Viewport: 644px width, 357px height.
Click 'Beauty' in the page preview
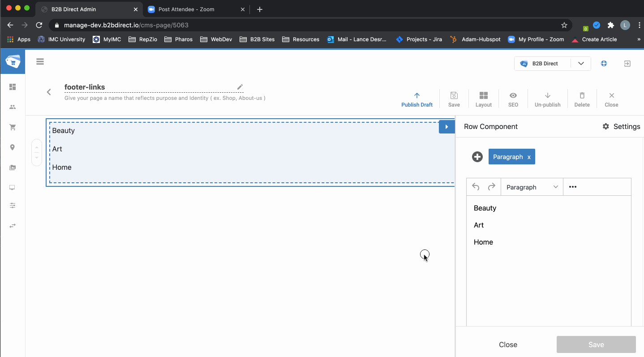point(64,130)
